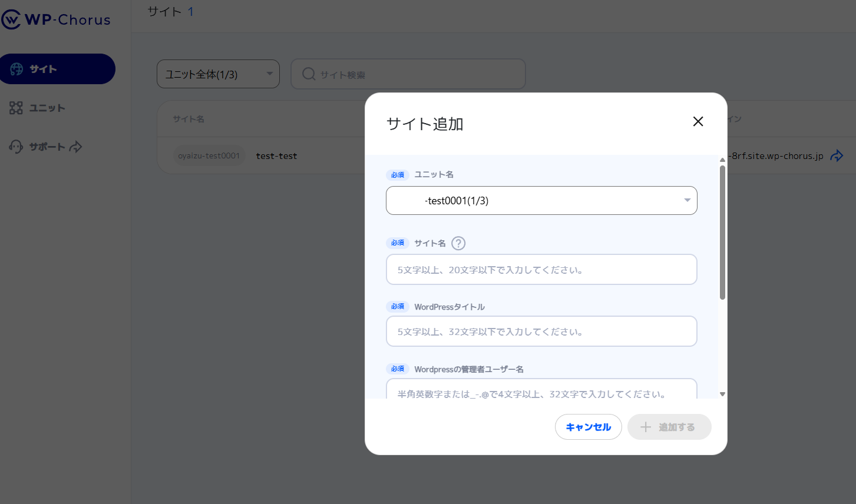Click the globe icon beside サイト

16,69
